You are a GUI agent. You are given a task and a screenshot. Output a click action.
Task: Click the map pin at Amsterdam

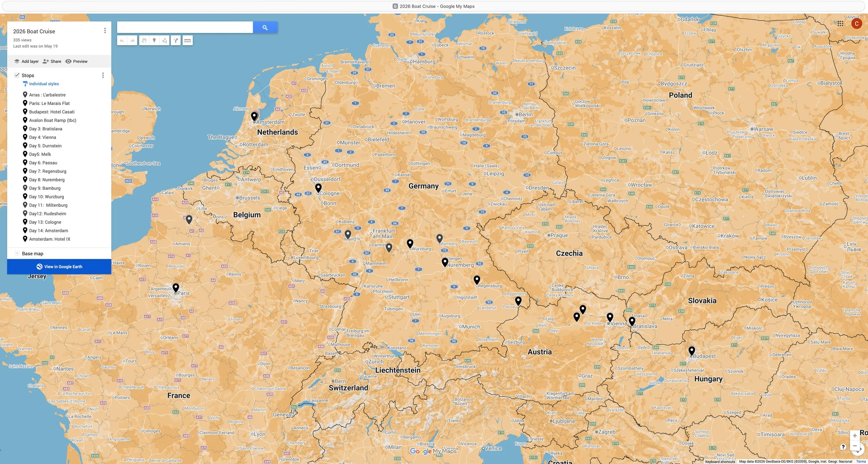point(254,116)
